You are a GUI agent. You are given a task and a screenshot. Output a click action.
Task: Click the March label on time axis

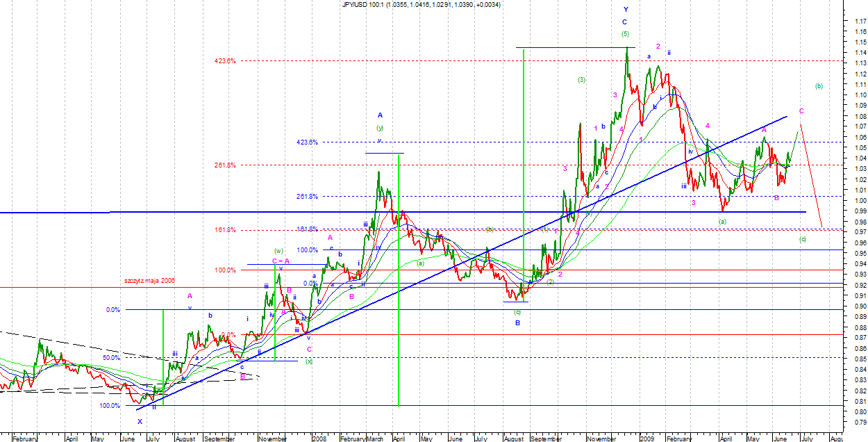[374, 439]
